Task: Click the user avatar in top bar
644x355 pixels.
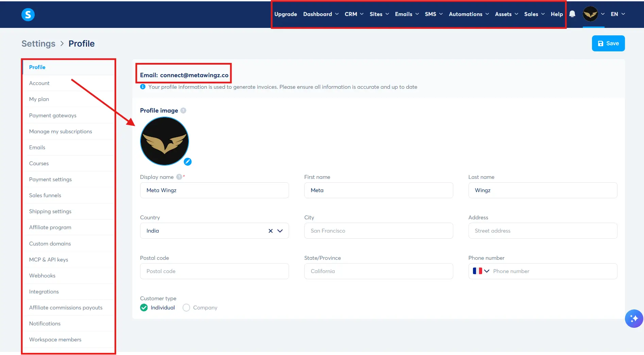Action: coord(590,14)
